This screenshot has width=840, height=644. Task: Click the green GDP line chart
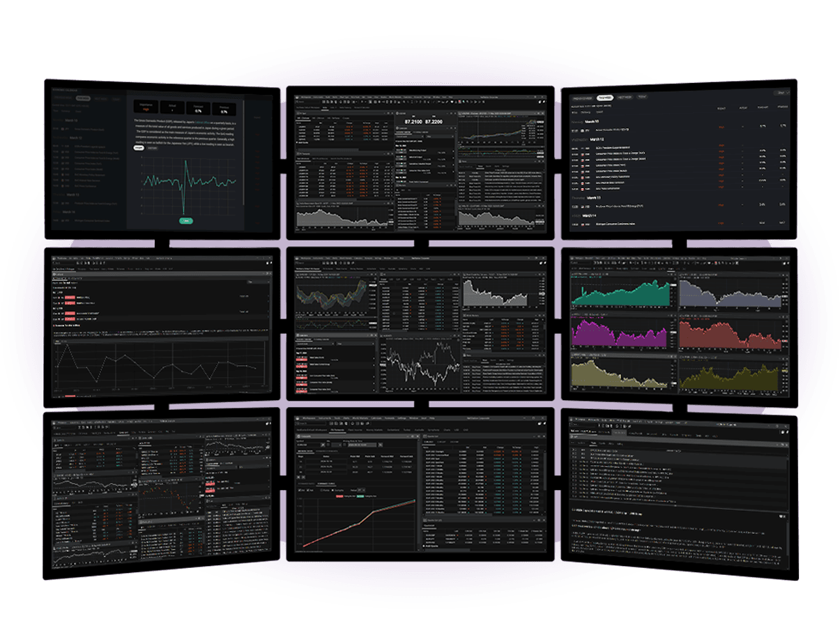189,186
